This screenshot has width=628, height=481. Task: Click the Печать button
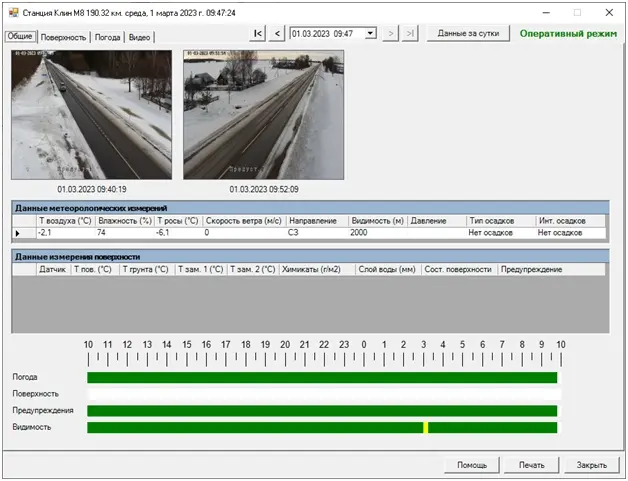[x=531, y=465]
